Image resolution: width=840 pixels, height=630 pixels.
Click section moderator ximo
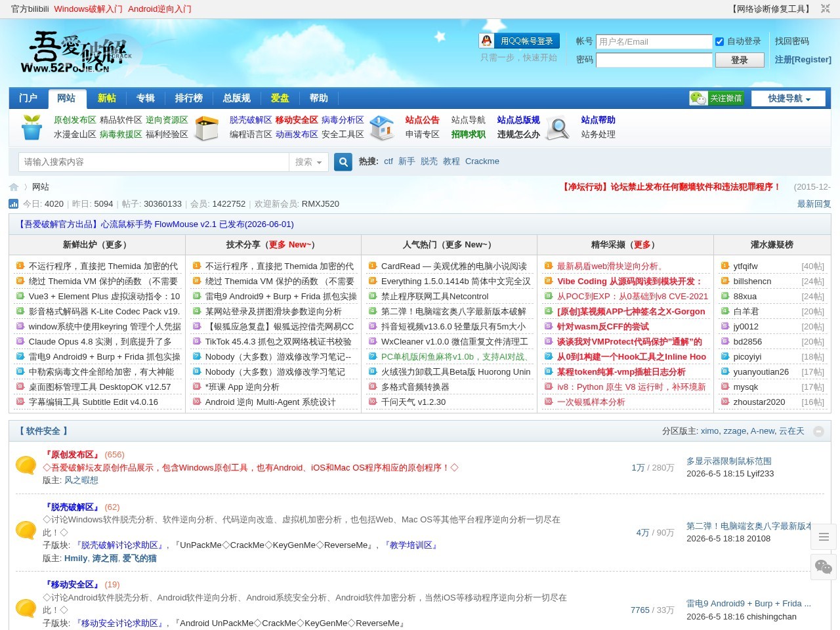pyautogui.click(x=710, y=431)
